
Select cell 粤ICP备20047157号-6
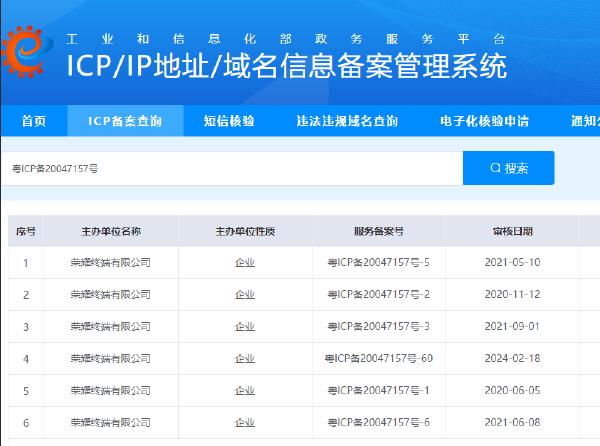(x=378, y=423)
